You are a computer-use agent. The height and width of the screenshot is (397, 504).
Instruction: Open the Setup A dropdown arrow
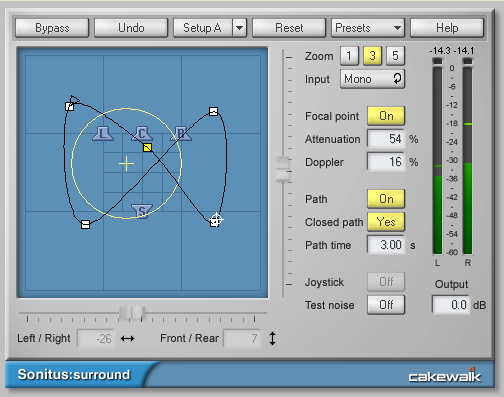click(x=240, y=28)
